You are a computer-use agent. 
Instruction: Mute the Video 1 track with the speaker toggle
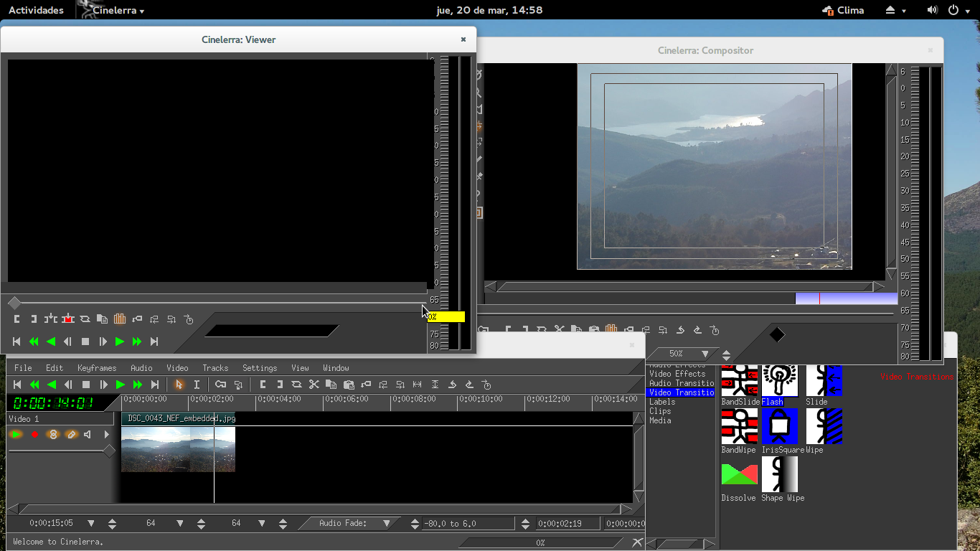(88, 434)
